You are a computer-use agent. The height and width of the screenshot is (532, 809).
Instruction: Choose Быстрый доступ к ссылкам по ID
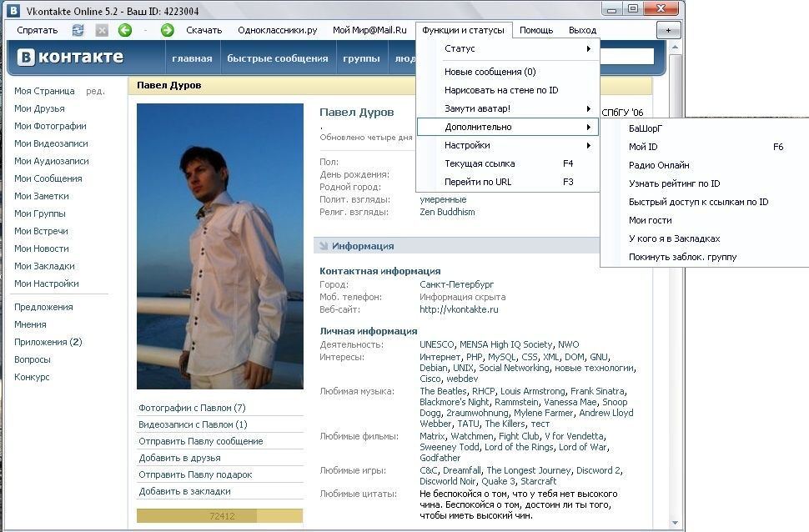(705, 202)
